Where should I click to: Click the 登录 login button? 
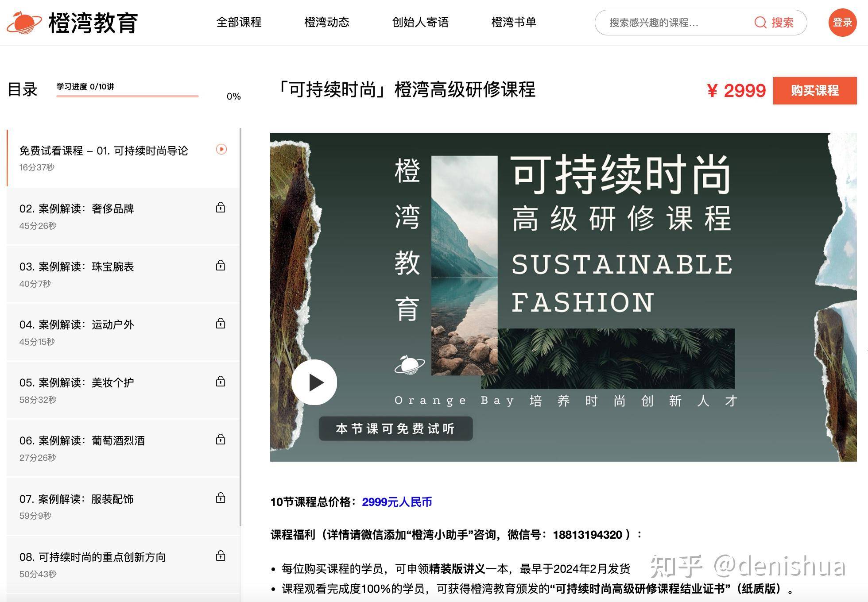tap(842, 22)
